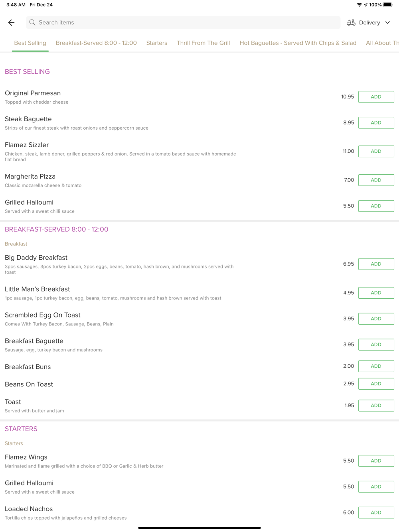The image size is (399, 532).
Task: Tap the Wi-Fi status icon
Action: pos(359,5)
